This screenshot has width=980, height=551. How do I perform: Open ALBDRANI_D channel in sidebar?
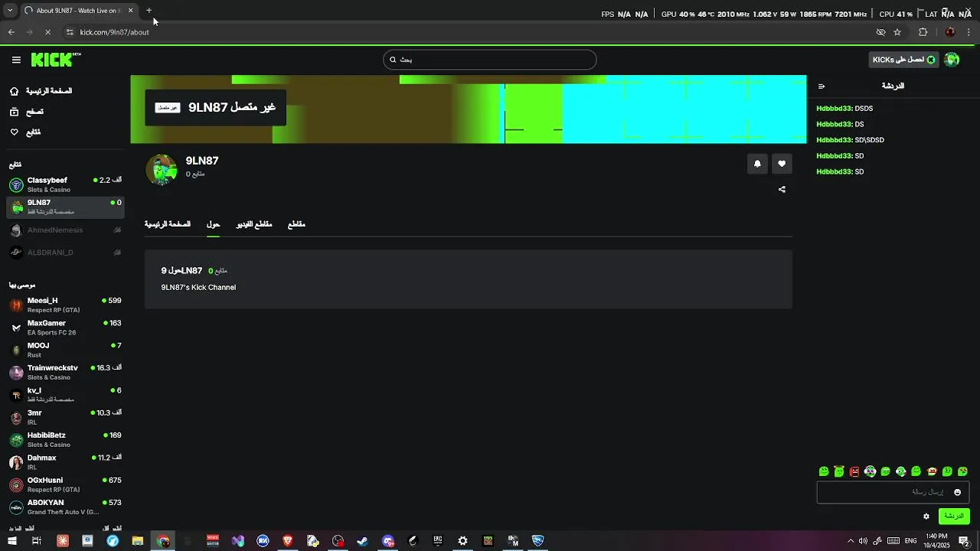tap(65, 253)
